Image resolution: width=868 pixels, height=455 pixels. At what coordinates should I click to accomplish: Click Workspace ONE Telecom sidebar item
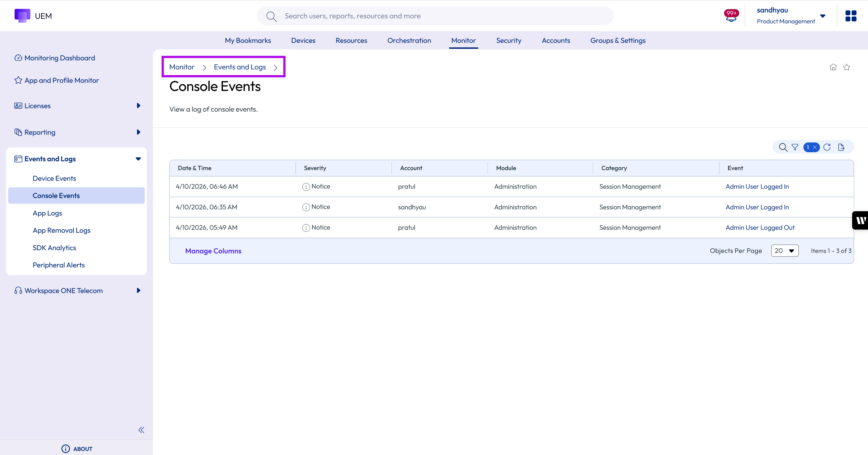coord(63,291)
